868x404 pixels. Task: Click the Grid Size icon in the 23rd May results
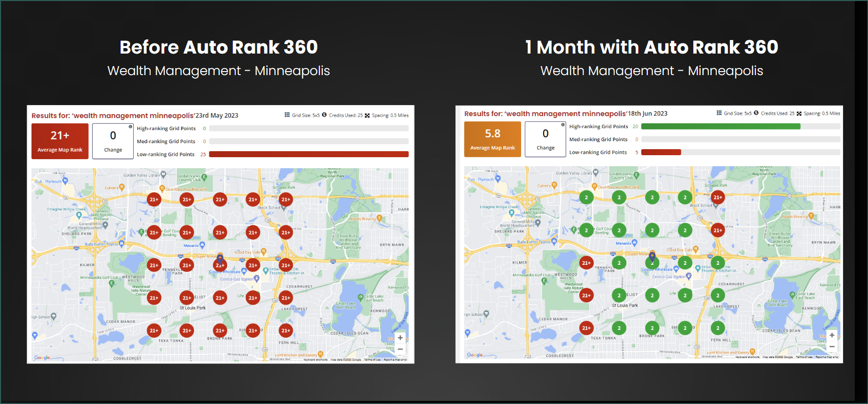click(x=287, y=115)
